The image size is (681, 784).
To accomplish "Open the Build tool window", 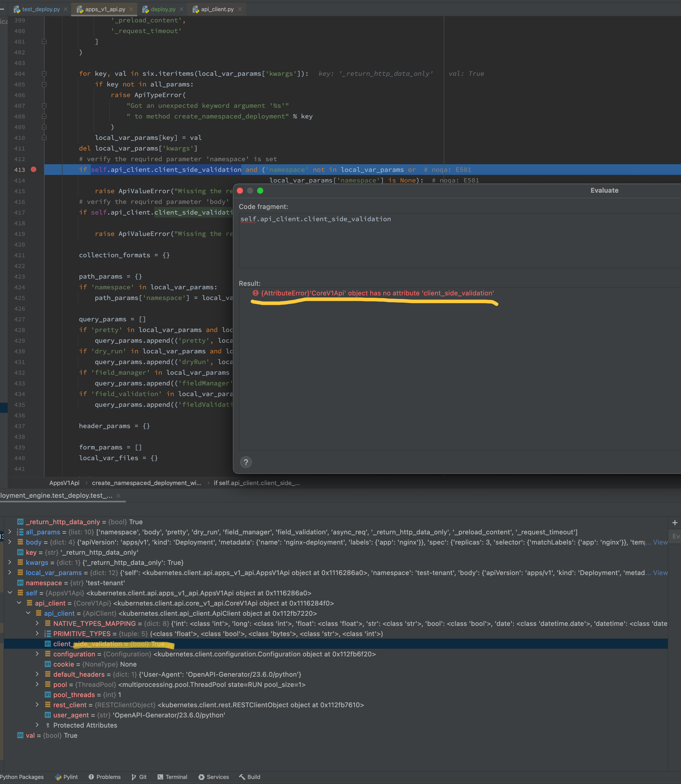I will [249, 777].
